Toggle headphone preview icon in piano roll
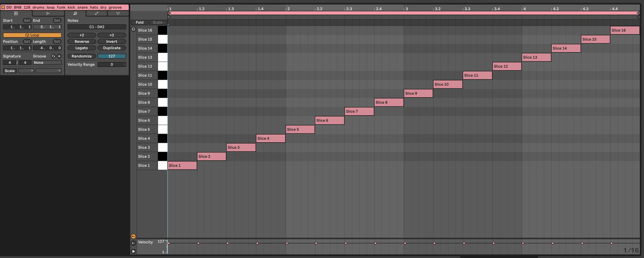Image resolution: width=644 pixels, height=258 pixels. pos(133,29)
